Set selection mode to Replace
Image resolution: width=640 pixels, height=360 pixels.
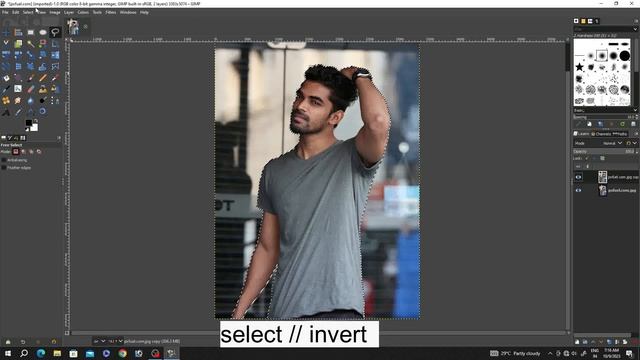pos(16,151)
